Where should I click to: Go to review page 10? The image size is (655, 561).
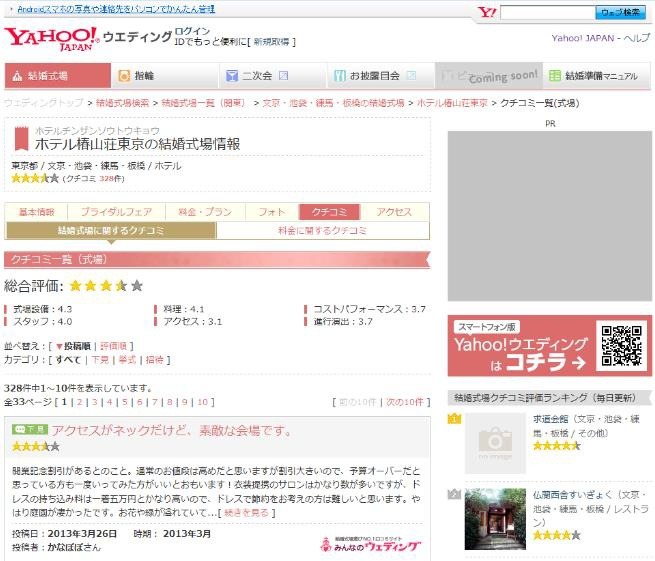coord(203,402)
